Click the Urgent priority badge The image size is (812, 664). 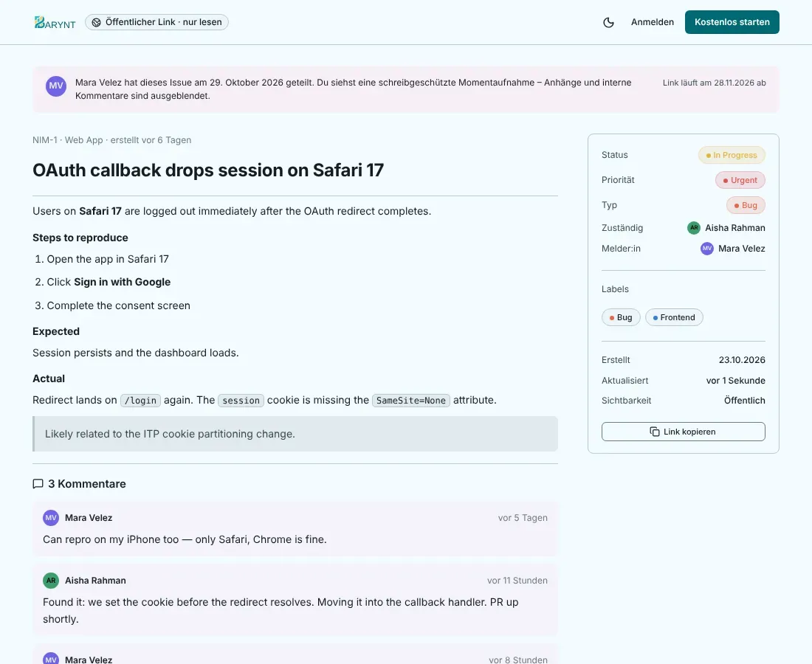point(740,180)
